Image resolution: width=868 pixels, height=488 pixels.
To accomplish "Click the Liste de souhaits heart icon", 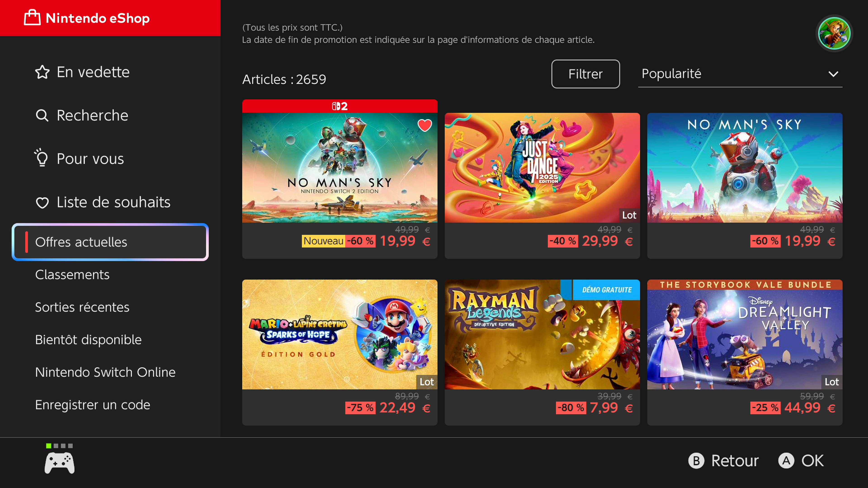I will 42,202.
